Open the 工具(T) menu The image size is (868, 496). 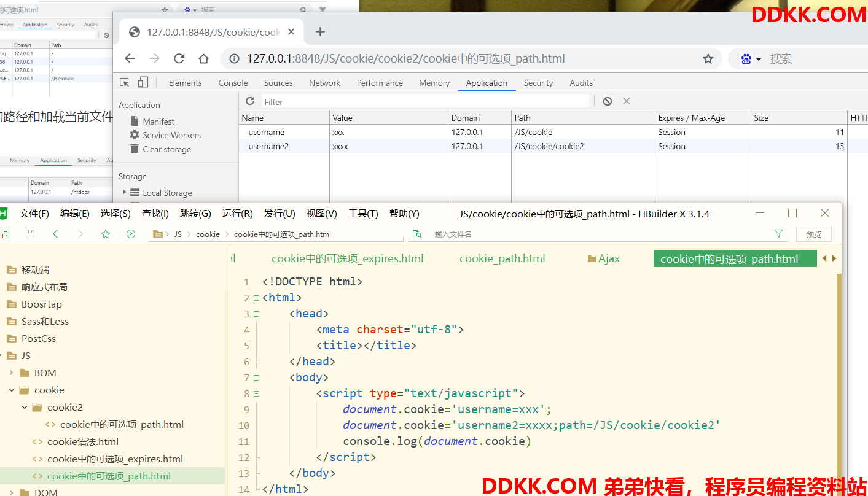point(363,214)
